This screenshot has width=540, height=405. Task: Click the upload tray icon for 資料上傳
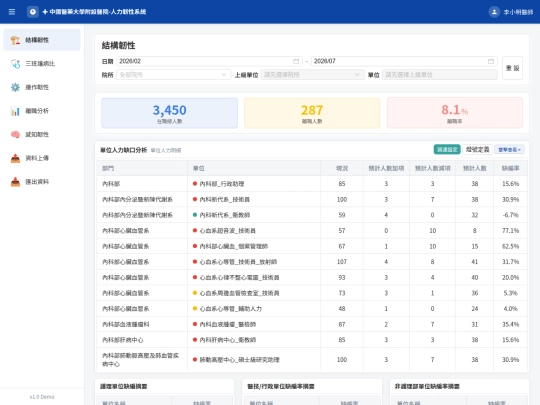pos(15,158)
